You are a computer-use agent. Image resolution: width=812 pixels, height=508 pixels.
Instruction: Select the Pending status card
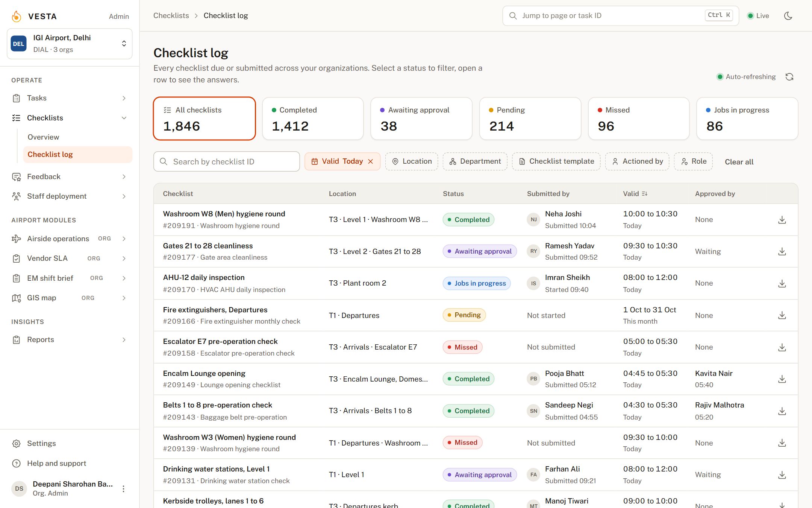tap(530, 119)
